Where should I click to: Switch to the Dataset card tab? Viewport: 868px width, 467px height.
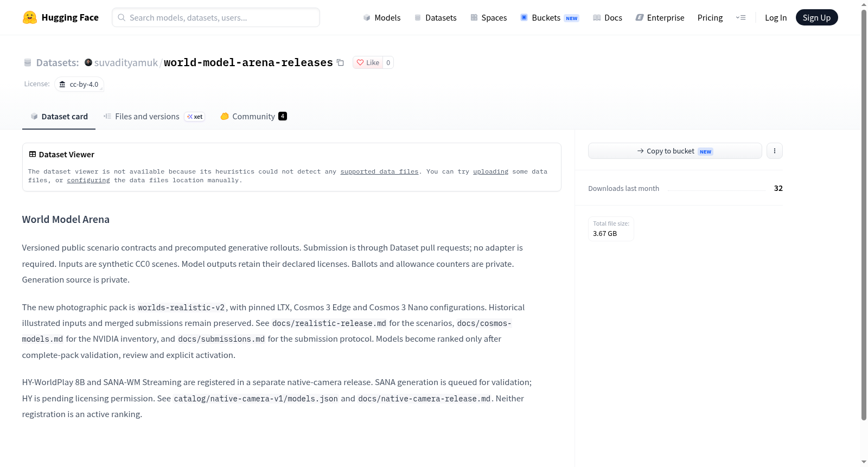click(x=59, y=117)
